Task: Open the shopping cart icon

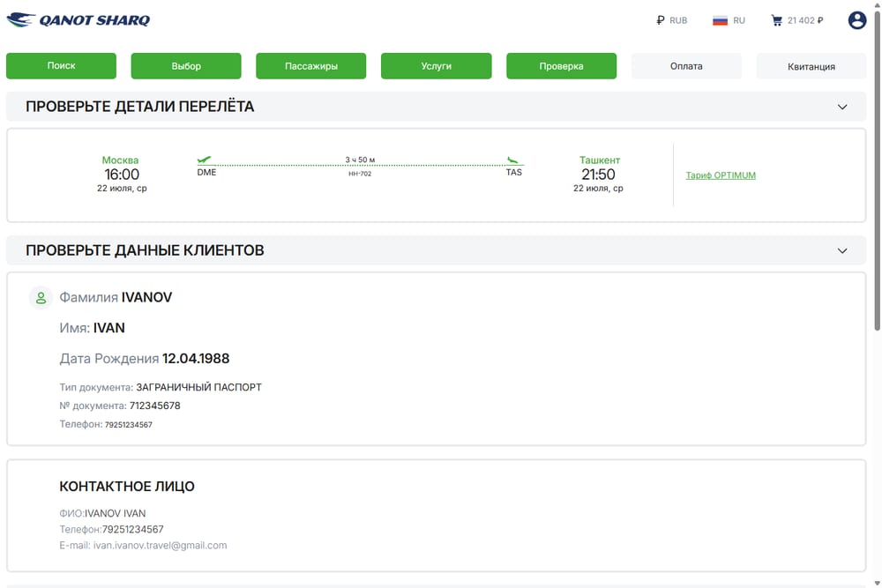Action: (777, 21)
